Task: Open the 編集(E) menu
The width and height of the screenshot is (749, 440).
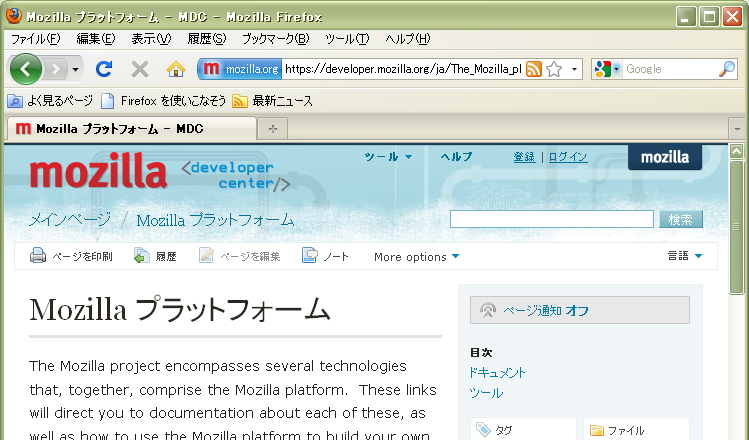Action: pos(96,39)
